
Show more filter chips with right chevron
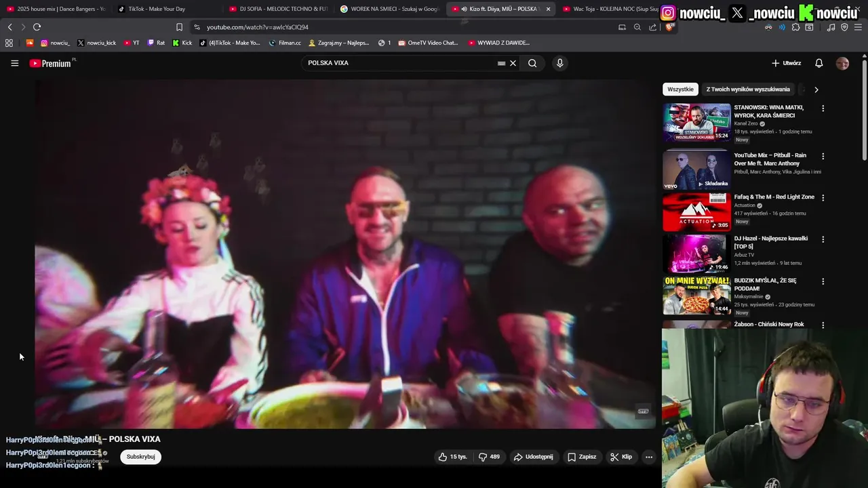(816, 89)
